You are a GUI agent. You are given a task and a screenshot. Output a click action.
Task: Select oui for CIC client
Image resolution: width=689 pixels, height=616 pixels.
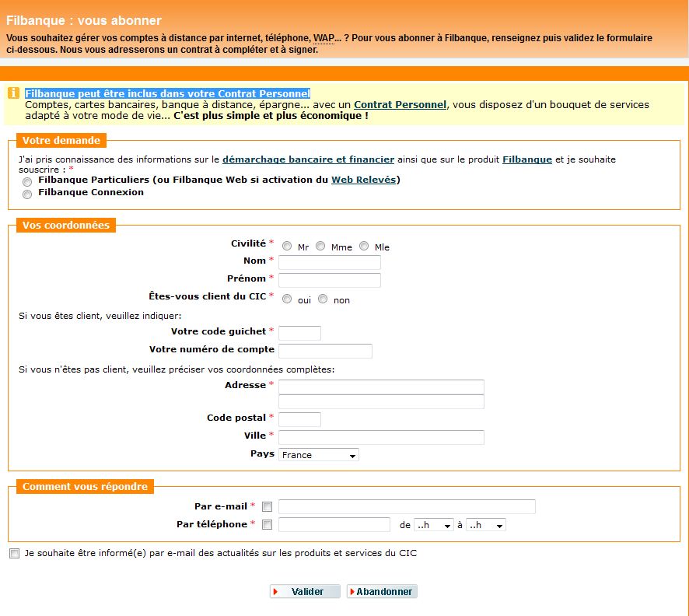click(x=287, y=299)
